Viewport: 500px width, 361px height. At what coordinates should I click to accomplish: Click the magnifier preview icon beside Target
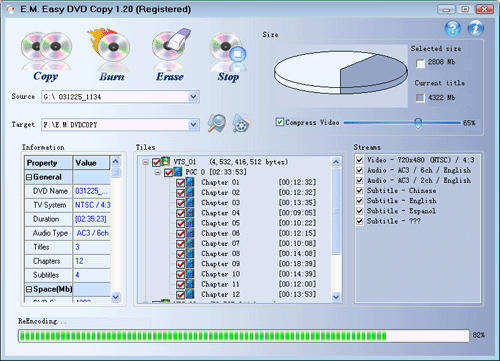coord(217,123)
